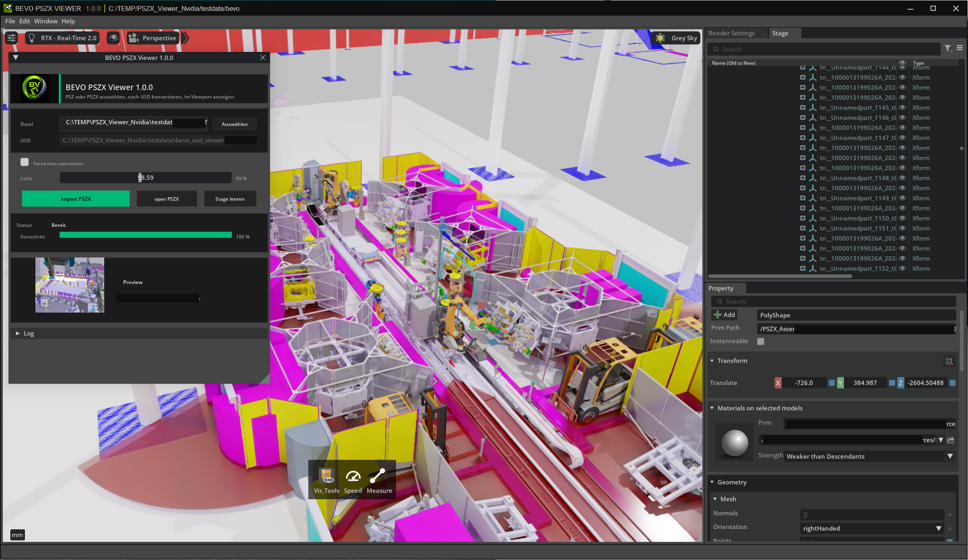Click the Fortschritt progress bar
The width and height of the screenshot is (968, 560).
[145, 235]
